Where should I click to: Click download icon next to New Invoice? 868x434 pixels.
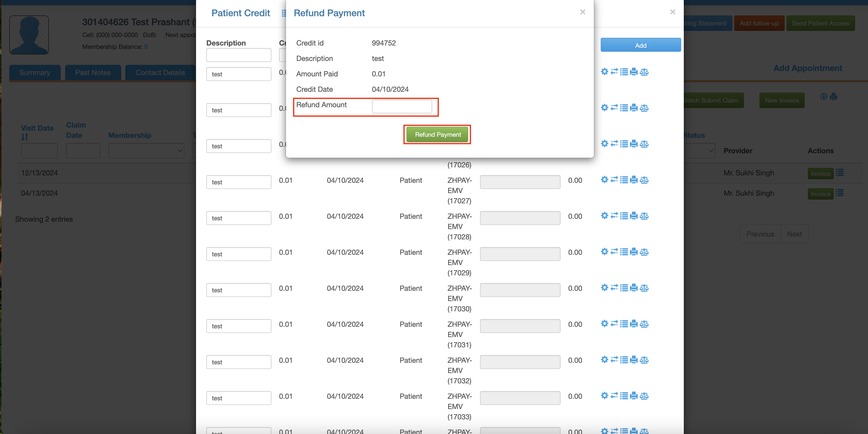tap(823, 97)
